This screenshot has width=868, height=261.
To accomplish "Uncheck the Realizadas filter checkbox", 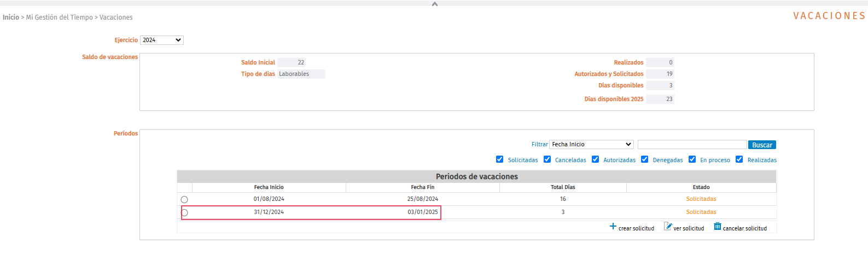I will 739,159.
